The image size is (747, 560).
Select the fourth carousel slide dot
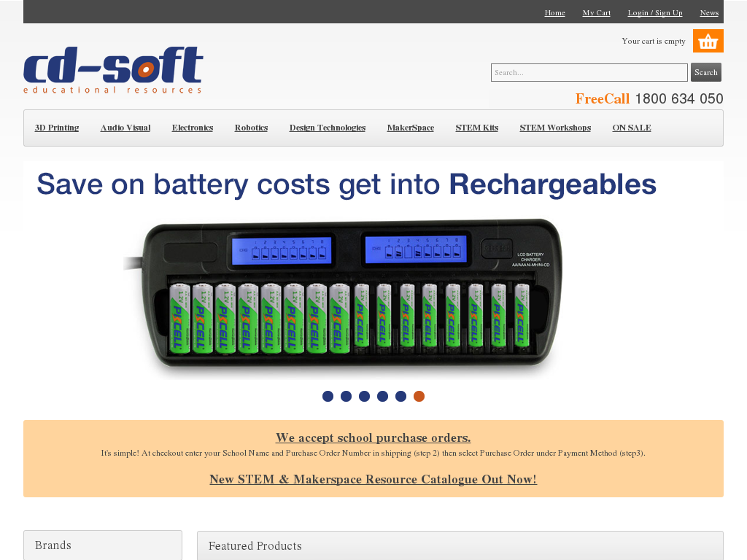coord(382,396)
